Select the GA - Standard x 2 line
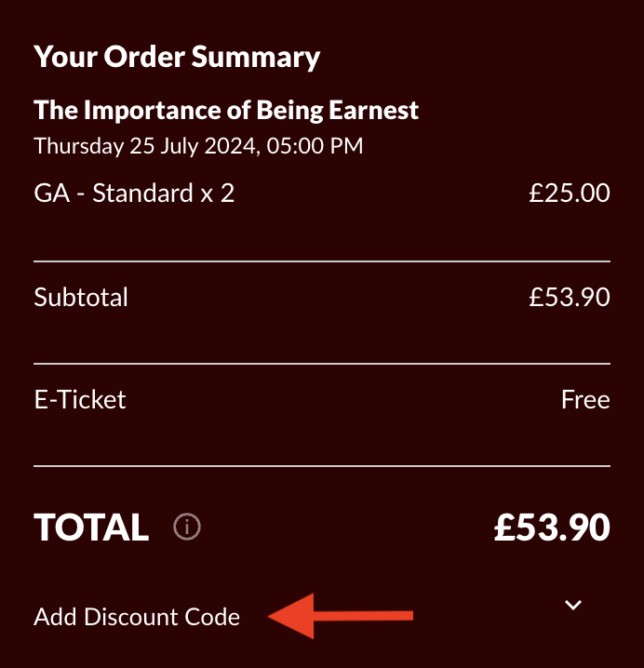Viewport: 644px width, 668px height. pos(134,193)
